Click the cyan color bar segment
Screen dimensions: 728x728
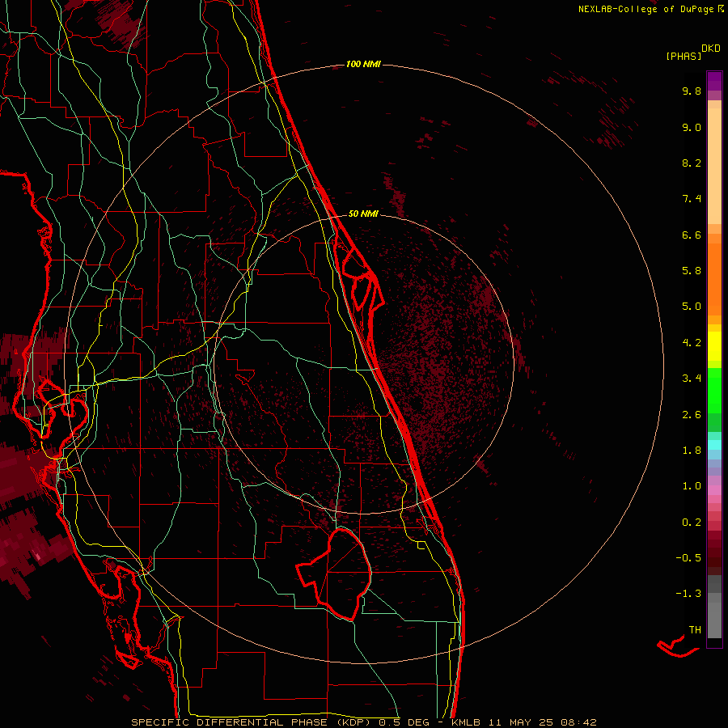(714, 445)
